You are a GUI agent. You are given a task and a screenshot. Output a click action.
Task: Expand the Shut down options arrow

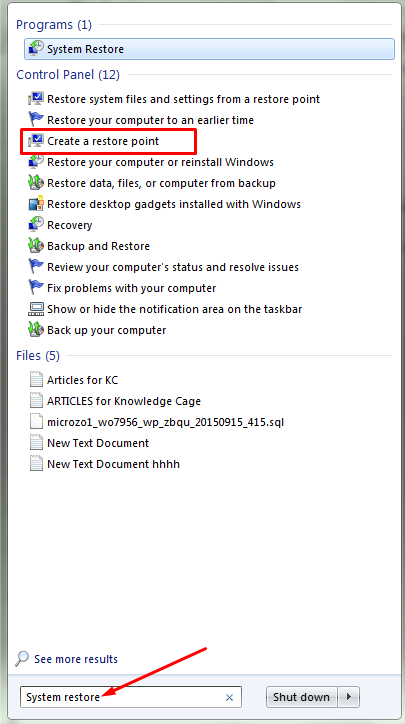(349, 697)
